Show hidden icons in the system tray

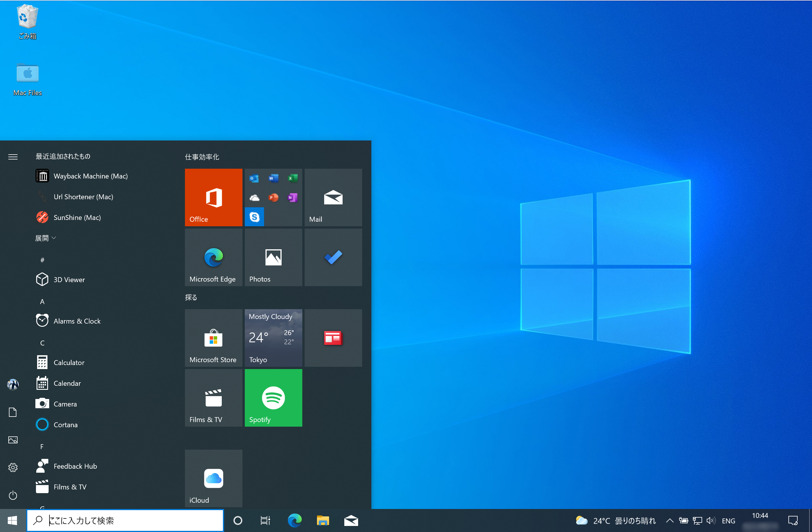click(669, 520)
